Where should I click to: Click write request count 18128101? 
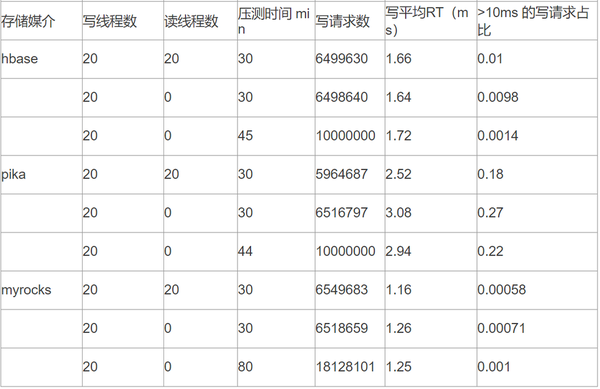(x=346, y=367)
